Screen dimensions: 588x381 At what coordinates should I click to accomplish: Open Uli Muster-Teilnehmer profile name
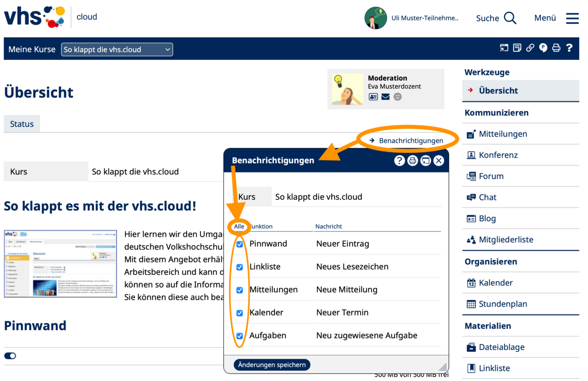[x=425, y=18]
